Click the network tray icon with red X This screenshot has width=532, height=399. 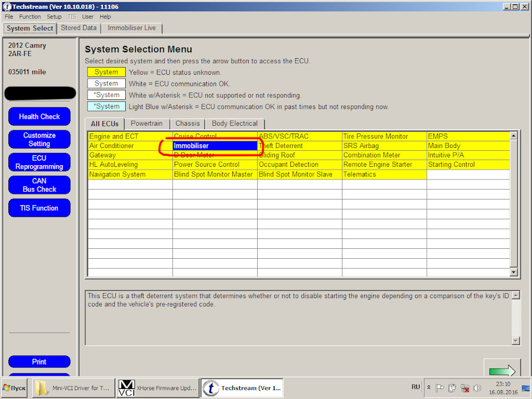click(x=464, y=388)
